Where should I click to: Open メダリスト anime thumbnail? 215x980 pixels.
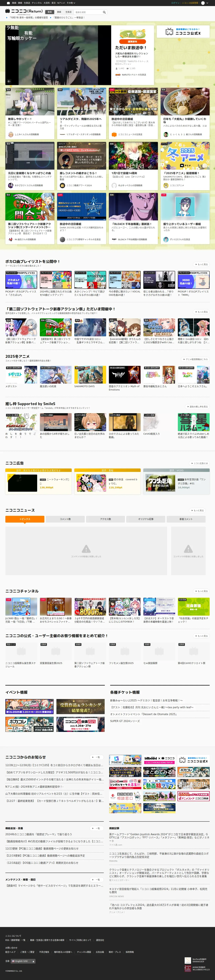click(x=21, y=375)
